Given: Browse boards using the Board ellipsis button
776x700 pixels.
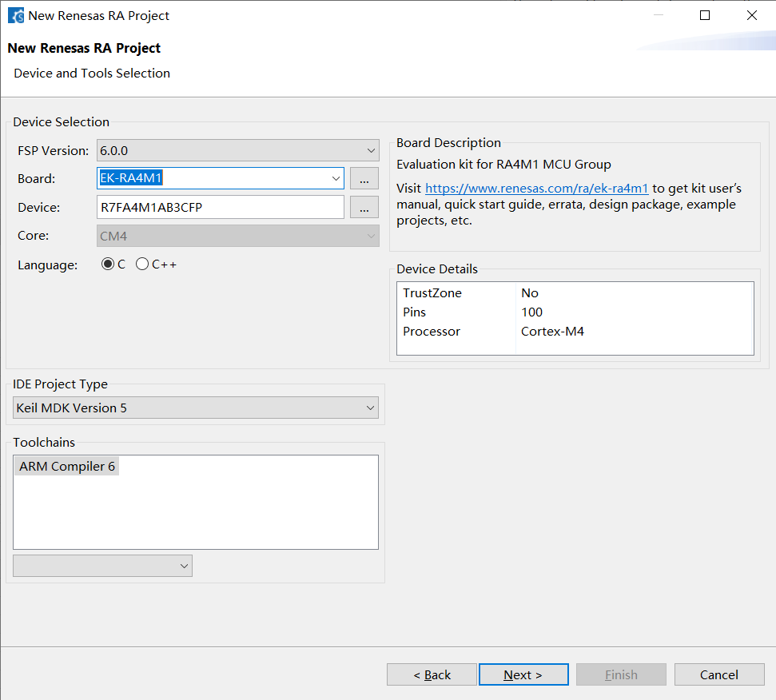Looking at the screenshot, I should point(364,178).
